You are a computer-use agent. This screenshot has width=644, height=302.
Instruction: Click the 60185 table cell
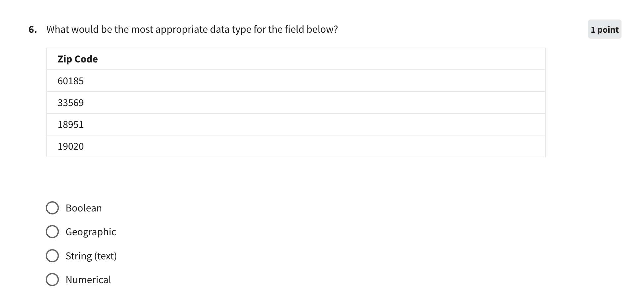click(71, 81)
